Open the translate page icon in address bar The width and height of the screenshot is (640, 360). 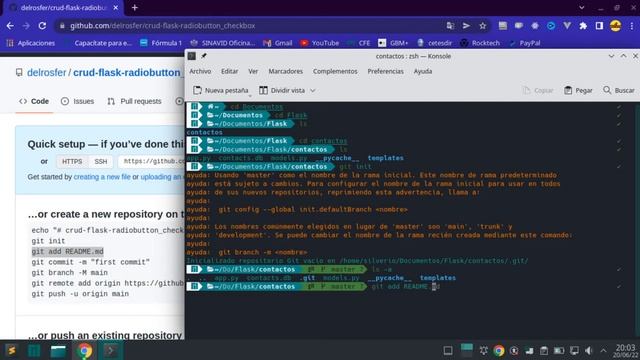click(450, 26)
